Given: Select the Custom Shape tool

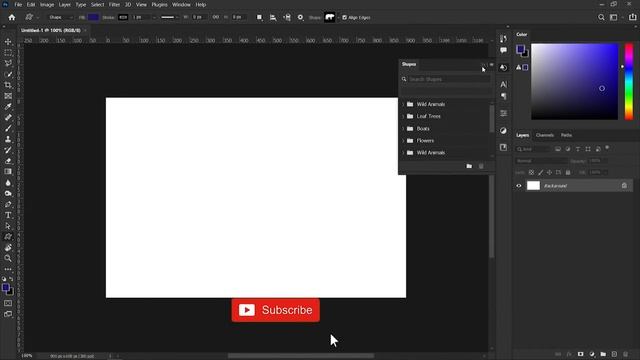Looking at the screenshot, I should [x=8, y=237].
